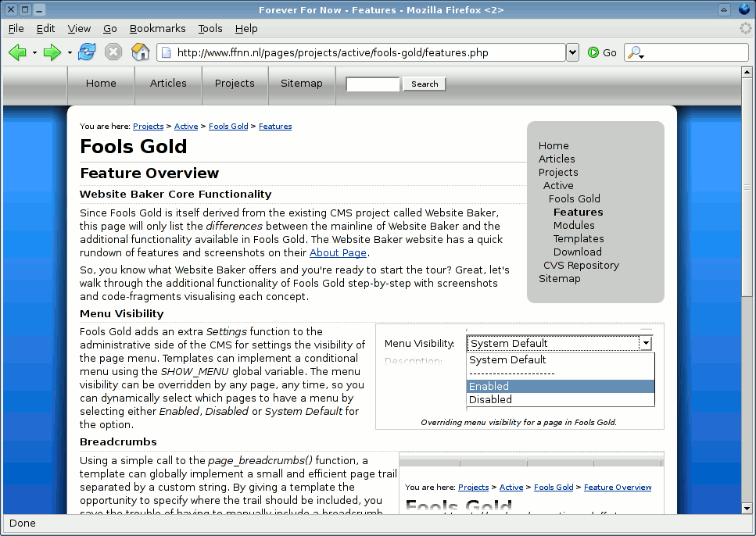Click the Firefox globe icon in title bar
This screenshot has height=536, width=756.
tap(744, 9)
